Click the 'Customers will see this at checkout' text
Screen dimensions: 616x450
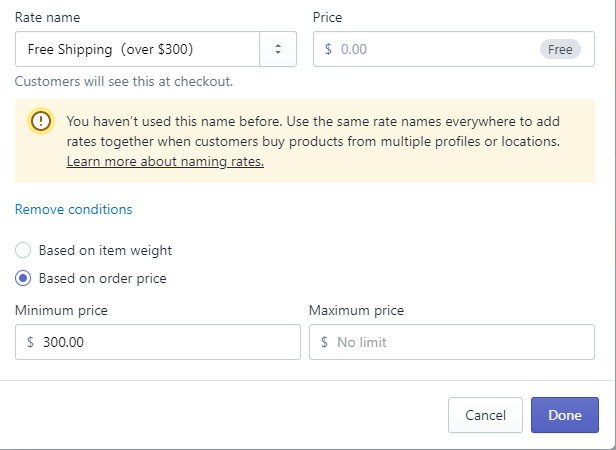click(124, 82)
